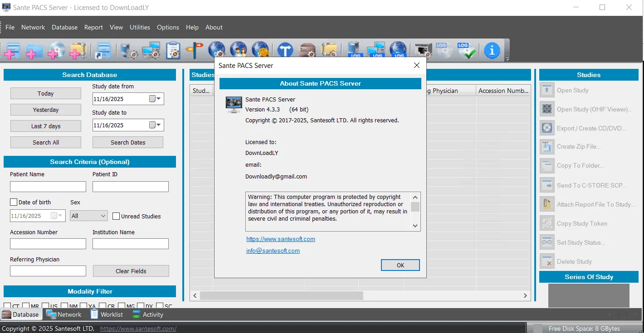644x333 pixels.
Task: Tick the NM modality checkbox
Action: coord(64,306)
